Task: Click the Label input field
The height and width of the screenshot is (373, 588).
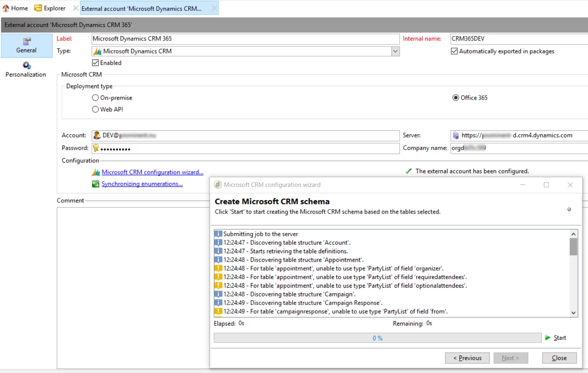Action: coord(245,39)
